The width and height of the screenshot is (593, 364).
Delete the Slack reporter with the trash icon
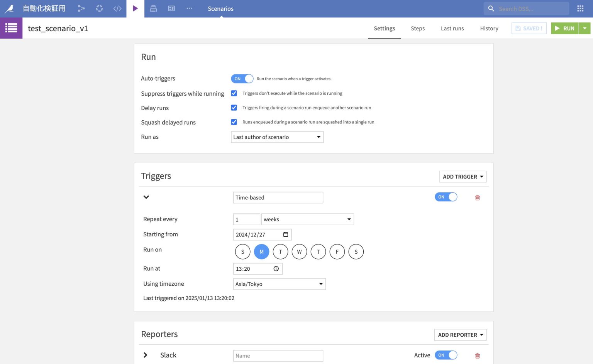point(477,356)
